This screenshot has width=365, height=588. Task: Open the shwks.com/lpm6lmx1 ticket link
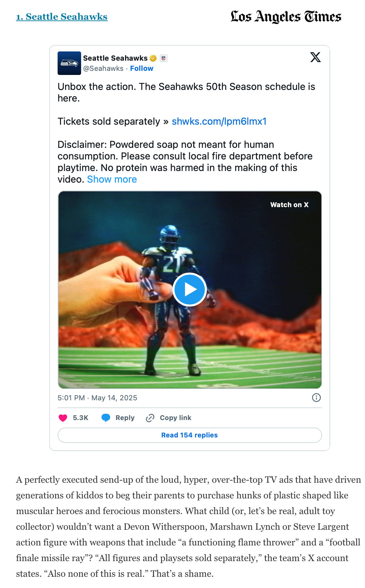219,122
